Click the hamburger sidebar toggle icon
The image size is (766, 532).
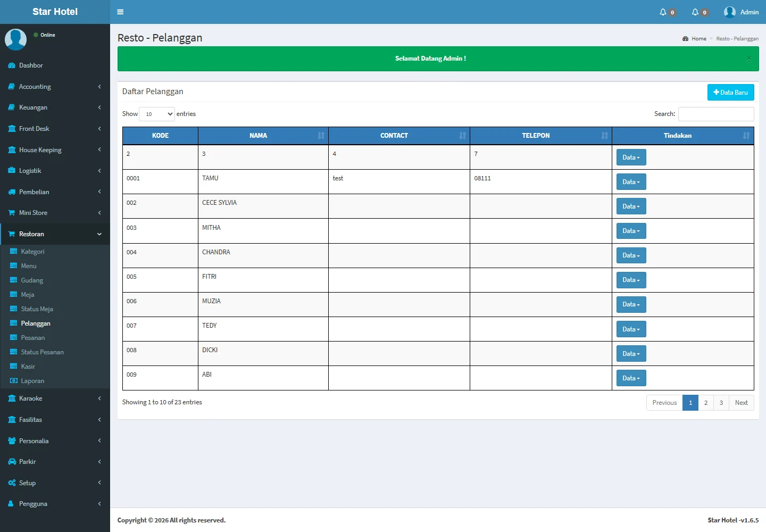(120, 12)
